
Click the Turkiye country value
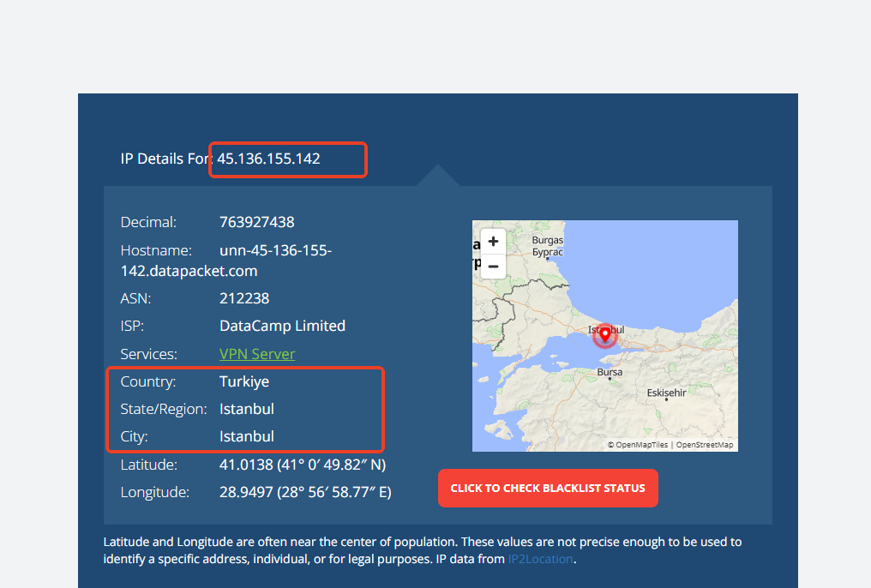tap(244, 381)
